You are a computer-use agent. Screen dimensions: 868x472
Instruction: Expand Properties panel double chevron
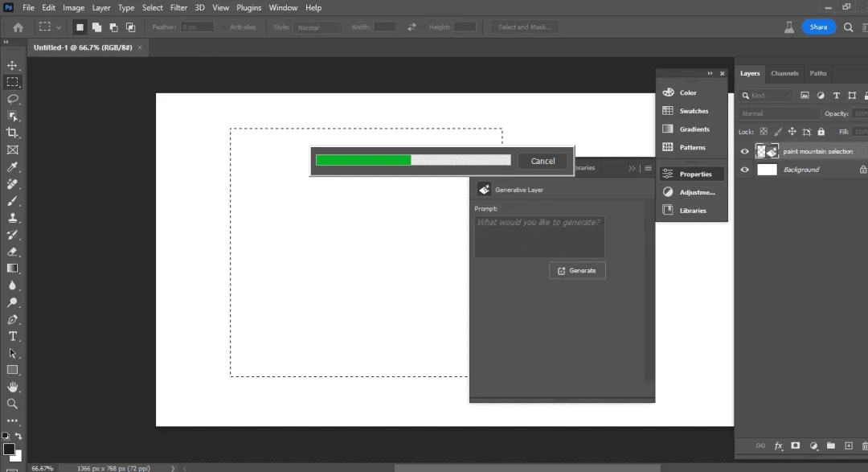(x=632, y=168)
